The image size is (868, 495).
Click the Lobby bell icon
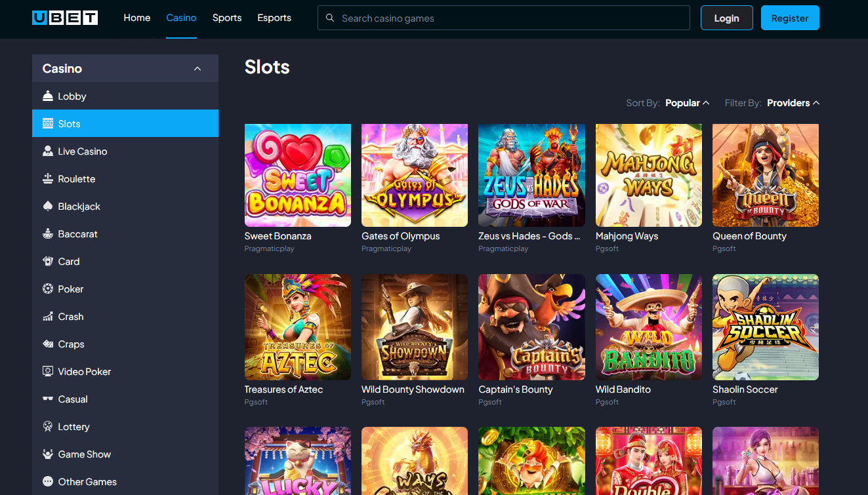48,96
